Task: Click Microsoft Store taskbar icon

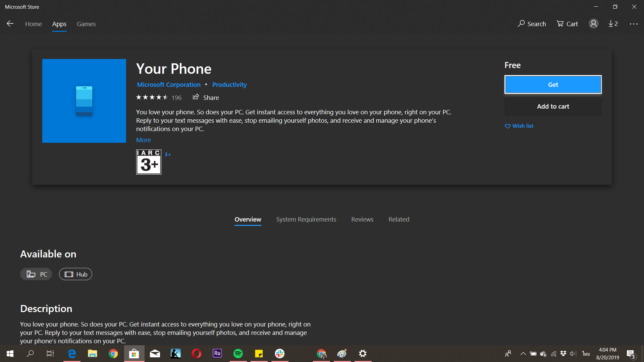Action: point(134,354)
